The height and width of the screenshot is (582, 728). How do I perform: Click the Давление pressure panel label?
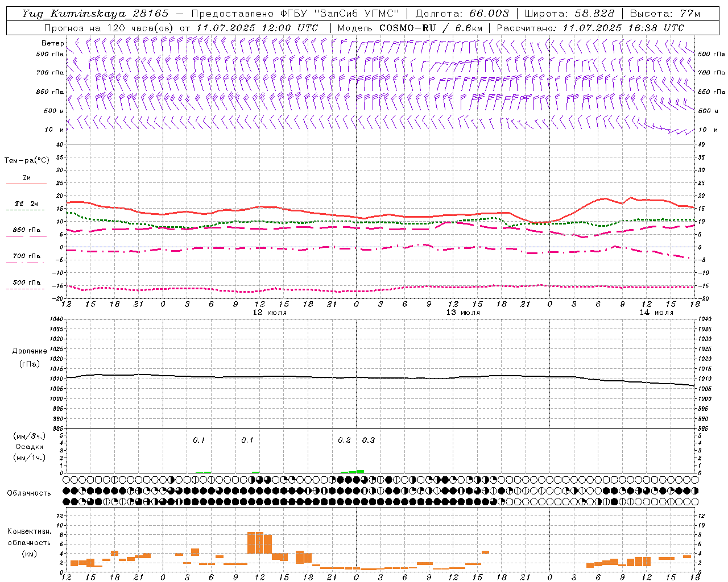(x=29, y=351)
